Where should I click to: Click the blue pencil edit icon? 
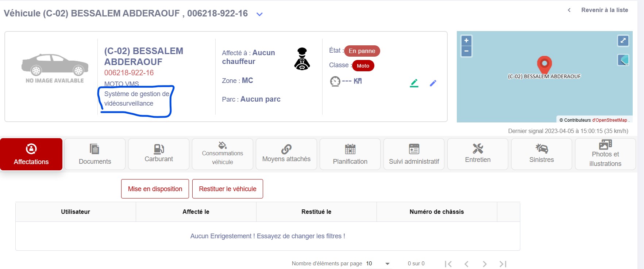click(x=433, y=83)
